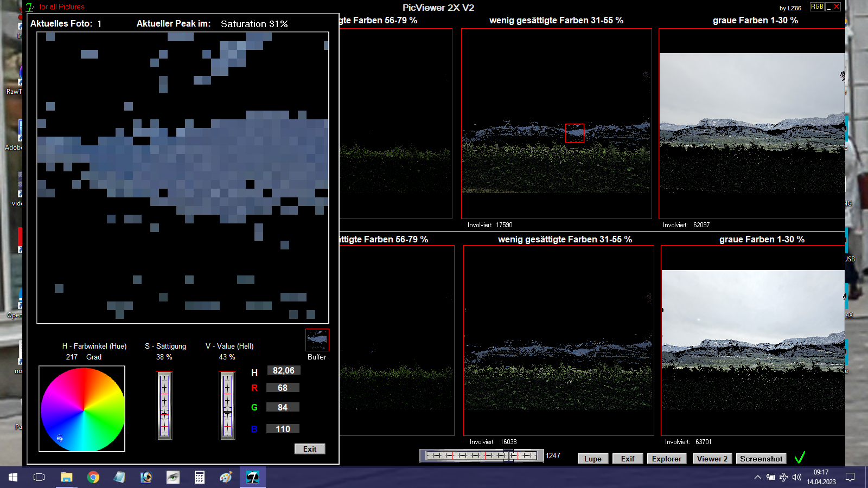Click the RGB mode indicator in title bar
Screen dimensions: 868x488
click(x=817, y=7)
